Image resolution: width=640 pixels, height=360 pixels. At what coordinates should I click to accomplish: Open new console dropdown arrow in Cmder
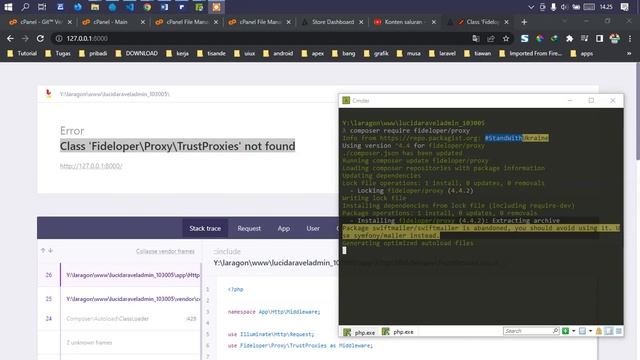[x=573, y=331]
